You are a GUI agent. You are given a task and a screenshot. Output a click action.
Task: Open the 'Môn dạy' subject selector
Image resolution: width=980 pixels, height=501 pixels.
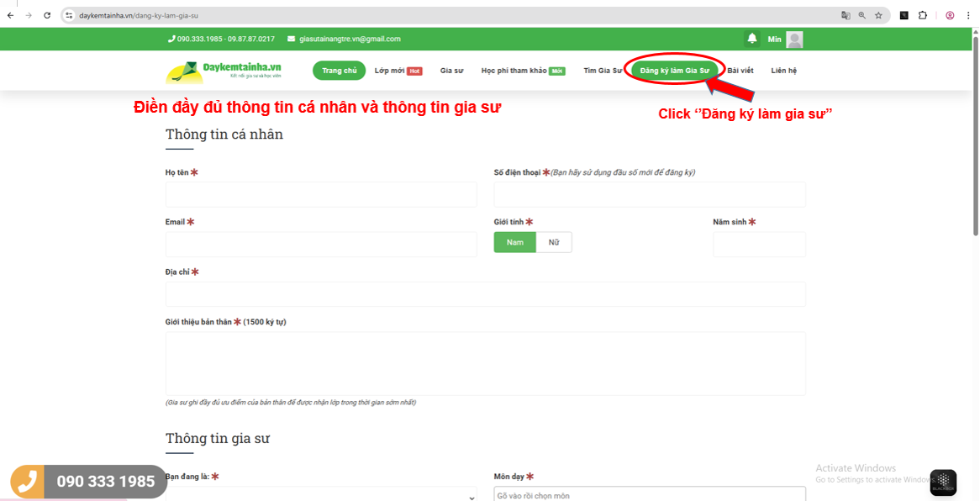(649, 495)
